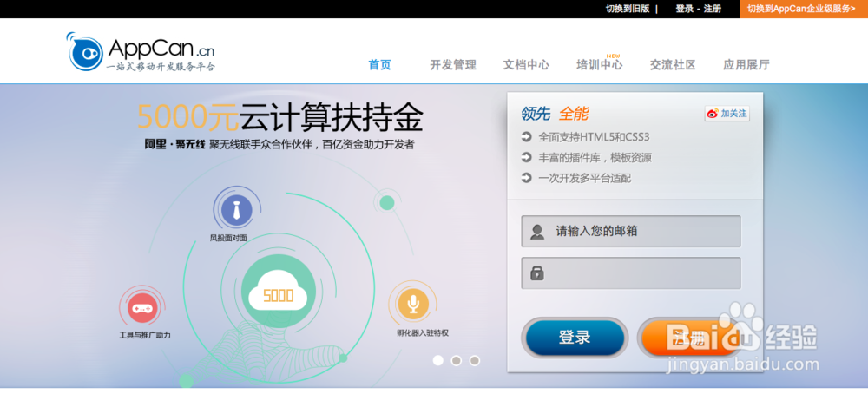This screenshot has width=868, height=394.
Task: Click the text 丰富的插件库，模板资源
Action: point(595,158)
